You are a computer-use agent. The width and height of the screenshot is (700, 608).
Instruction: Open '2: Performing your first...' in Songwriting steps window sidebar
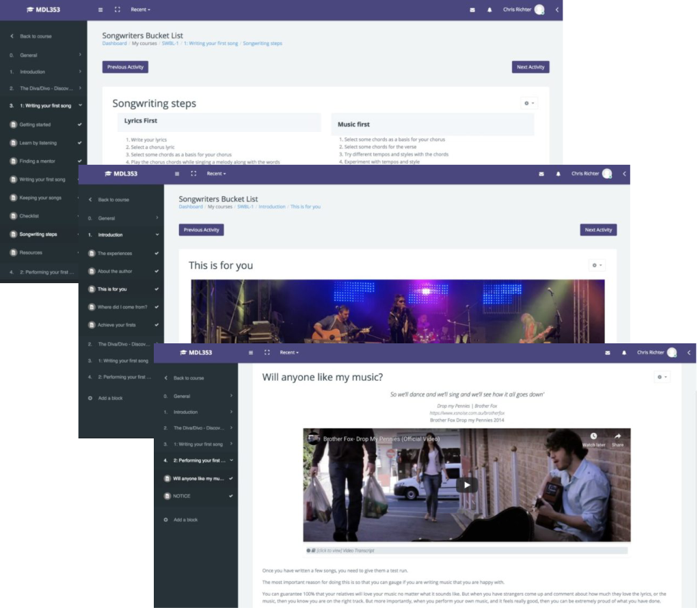click(47, 272)
